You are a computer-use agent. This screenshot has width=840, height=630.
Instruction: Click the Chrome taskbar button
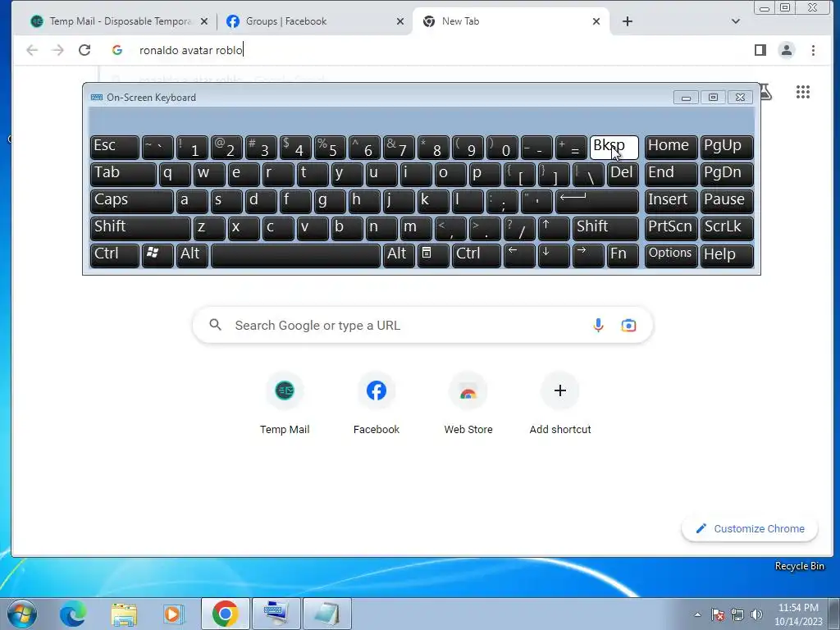tap(225, 614)
